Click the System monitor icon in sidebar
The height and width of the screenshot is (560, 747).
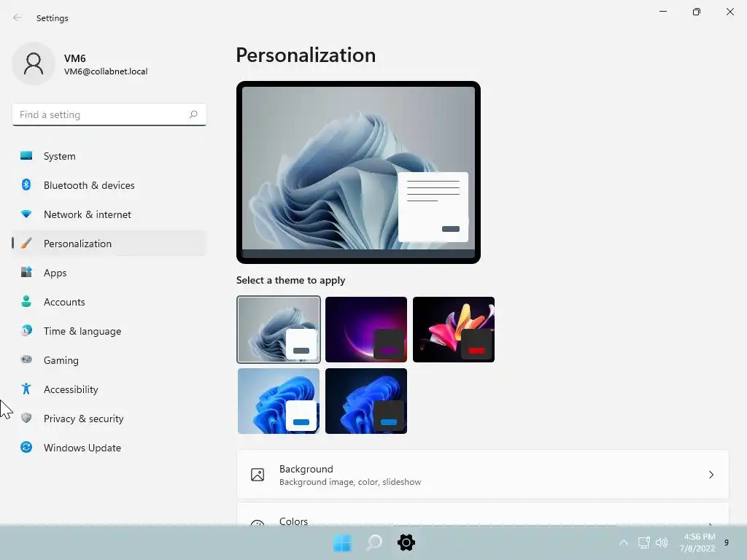[x=26, y=156]
